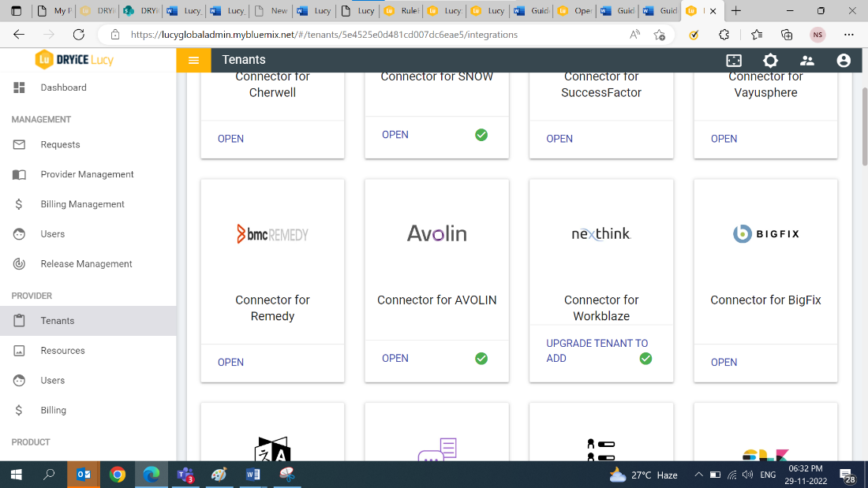
Task: Click the BMC Remedy logo
Action: click(x=272, y=234)
